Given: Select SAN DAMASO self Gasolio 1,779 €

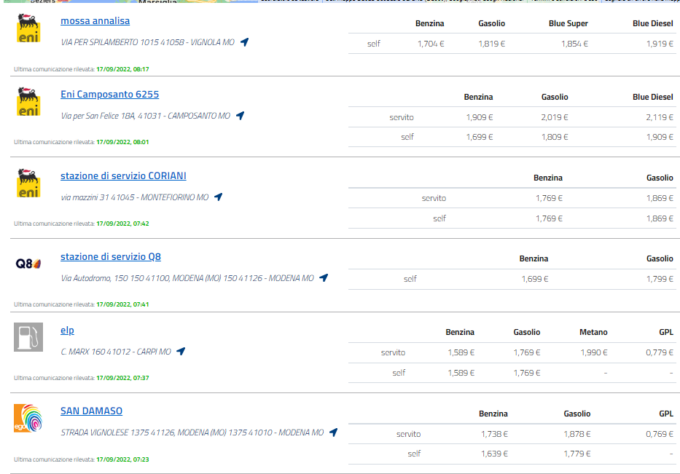Looking at the screenshot, I should point(577,454).
